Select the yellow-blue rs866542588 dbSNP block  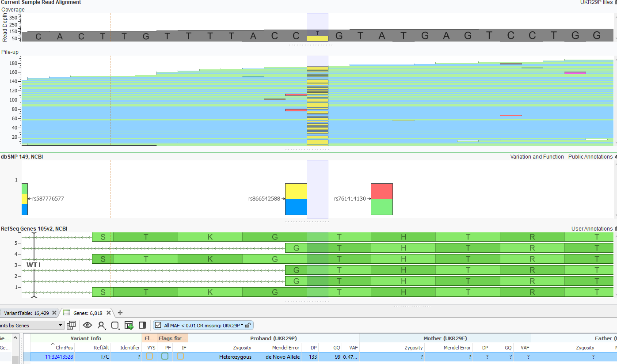[296, 199]
